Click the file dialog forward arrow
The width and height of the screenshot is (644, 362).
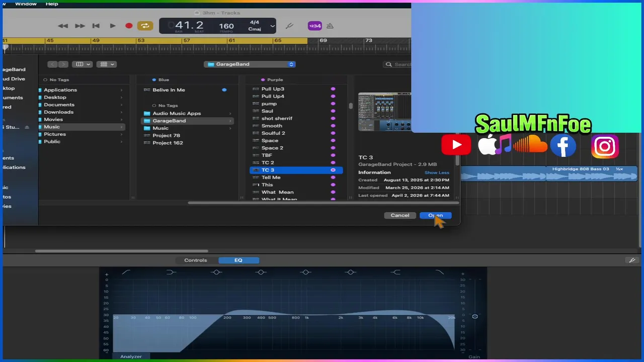click(x=63, y=64)
